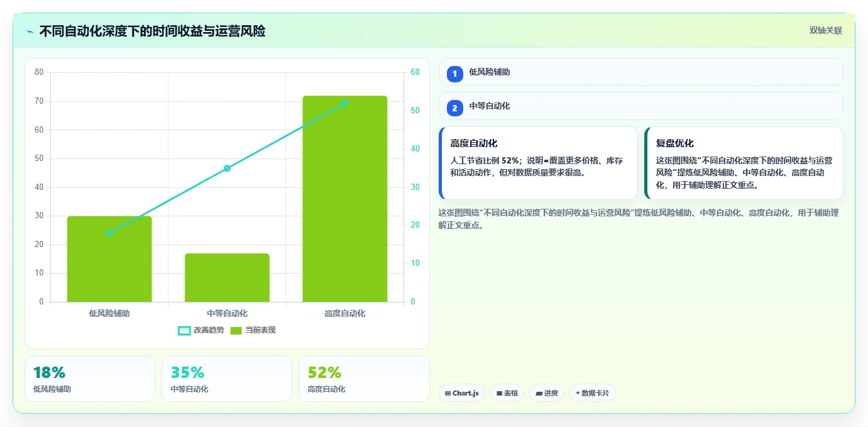Click the 中等自动化 x-axis label
Screen dimensions: 868x427
pos(227,313)
